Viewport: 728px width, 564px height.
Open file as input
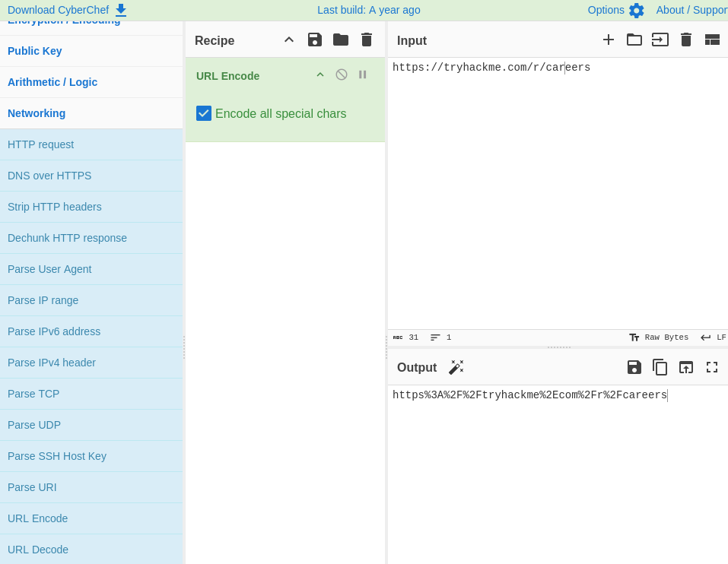point(660,40)
